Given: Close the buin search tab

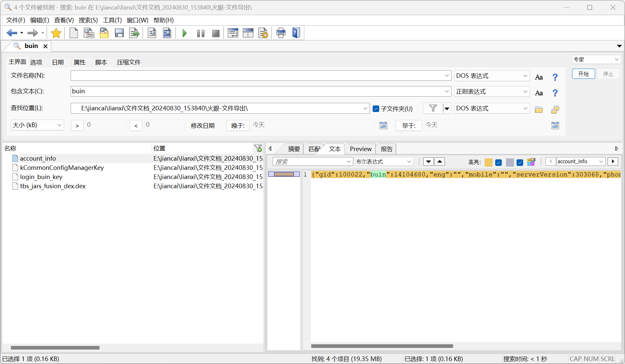Looking at the screenshot, I should [45, 46].
